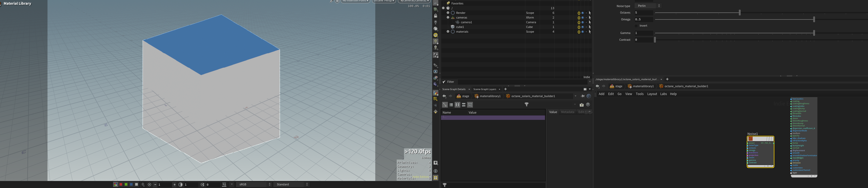Viewport: 868px width, 188px height.
Task: Open the Labs menu in network editor
Action: click(663, 94)
